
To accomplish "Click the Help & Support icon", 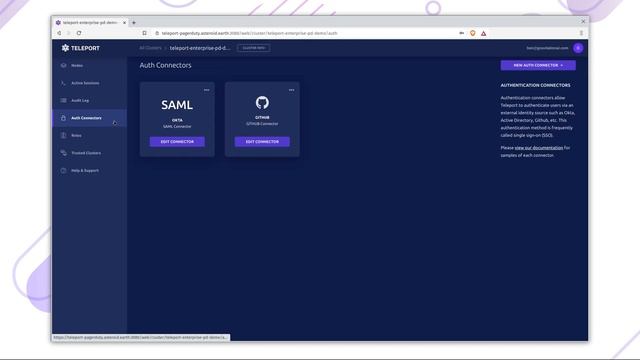I will coord(63,171).
